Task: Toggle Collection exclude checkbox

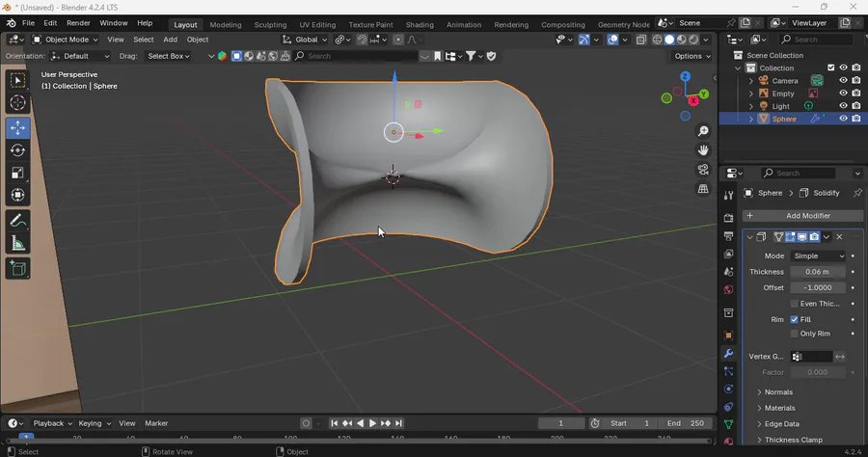Action: tap(831, 67)
